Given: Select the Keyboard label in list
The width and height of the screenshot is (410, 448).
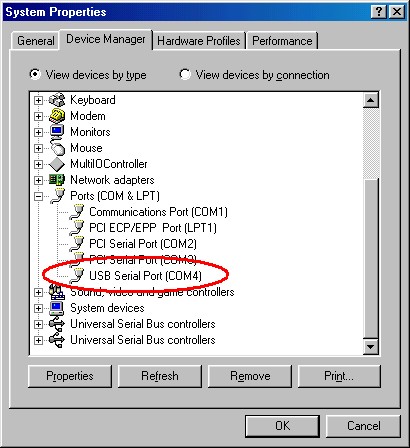Looking at the screenshot, I should pos(93,100).
